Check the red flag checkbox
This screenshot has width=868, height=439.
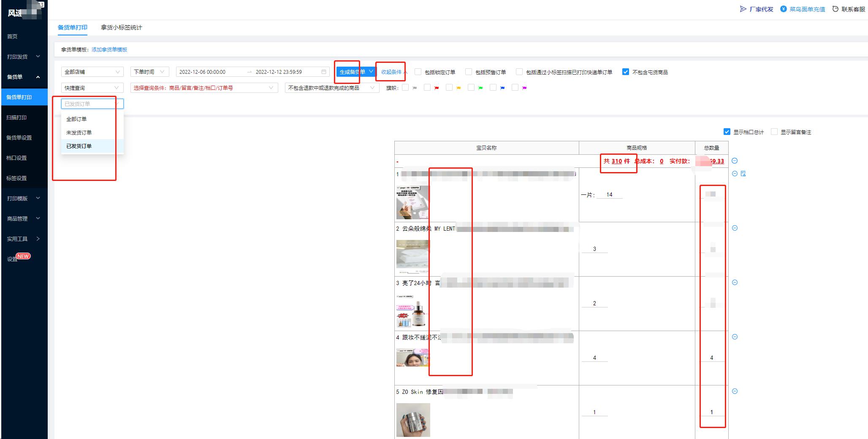coord(427,88)
